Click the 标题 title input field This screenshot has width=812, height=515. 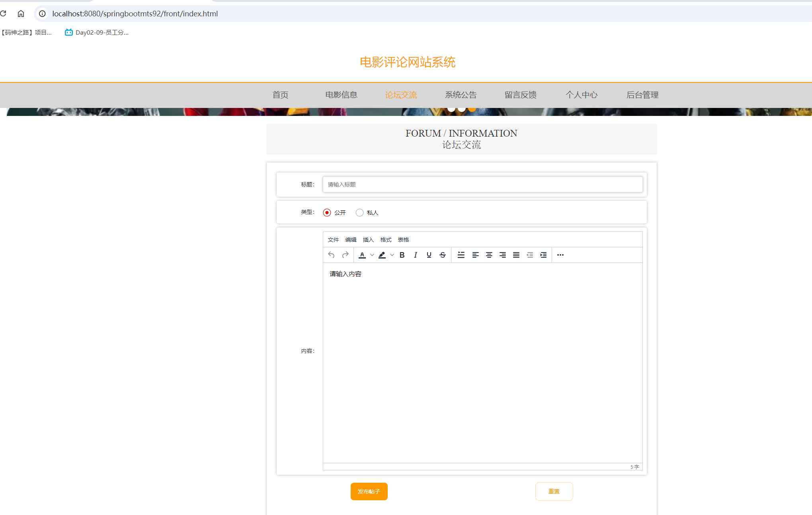482,184
